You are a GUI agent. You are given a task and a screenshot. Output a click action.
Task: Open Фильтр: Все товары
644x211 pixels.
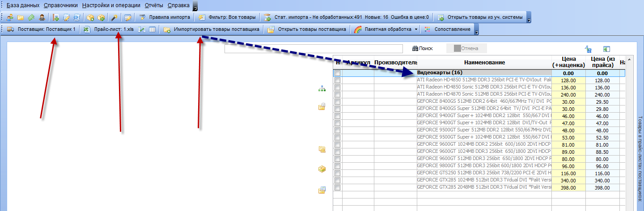click(227, 17)
